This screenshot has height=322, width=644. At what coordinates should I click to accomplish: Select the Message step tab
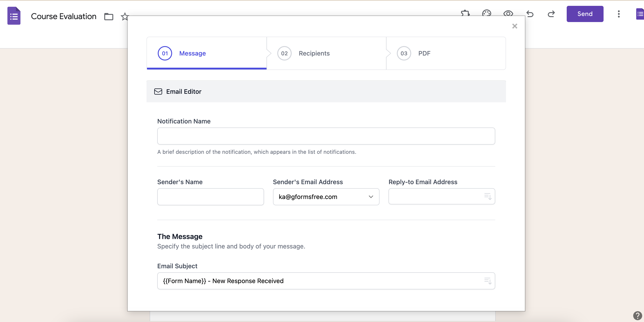[192, 53]
